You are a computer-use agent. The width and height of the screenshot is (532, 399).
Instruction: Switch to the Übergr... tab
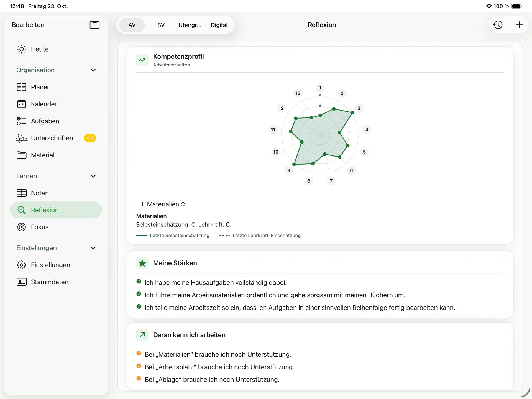pyautogui.click(x=190, y=25)
